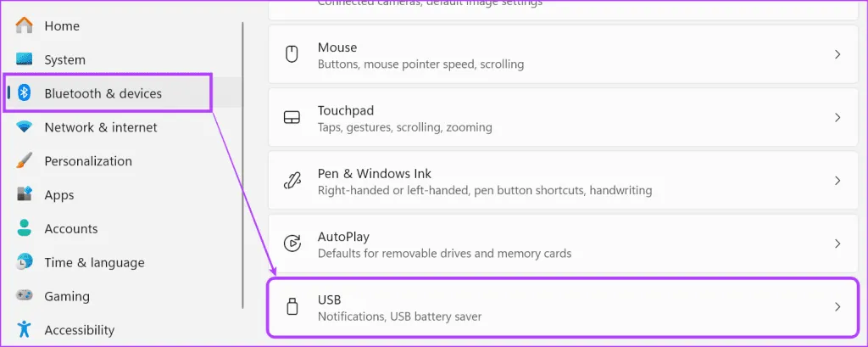Click the Network wifi icon
868x347 pixels.
[25, 127]
